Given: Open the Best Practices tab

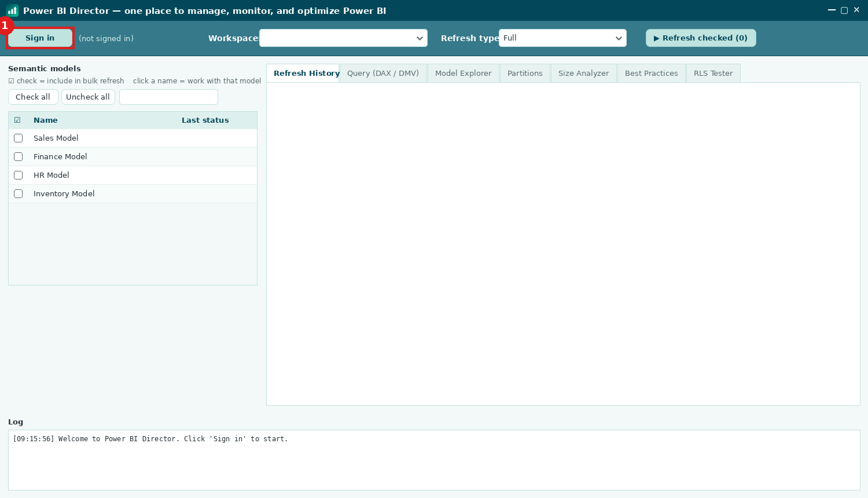Looking at the screenshot, I should 652,74.
